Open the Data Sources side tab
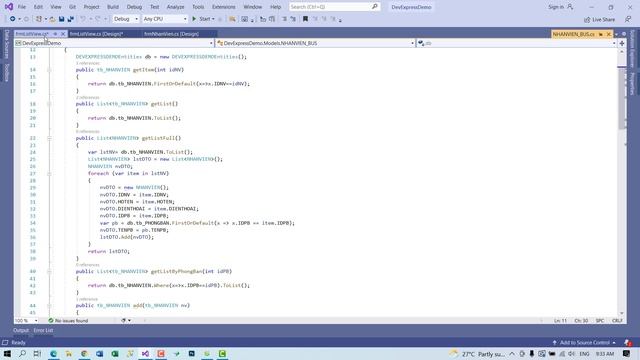Image resolution: width=640 pixels, height=360 pixels. (6, 44)
